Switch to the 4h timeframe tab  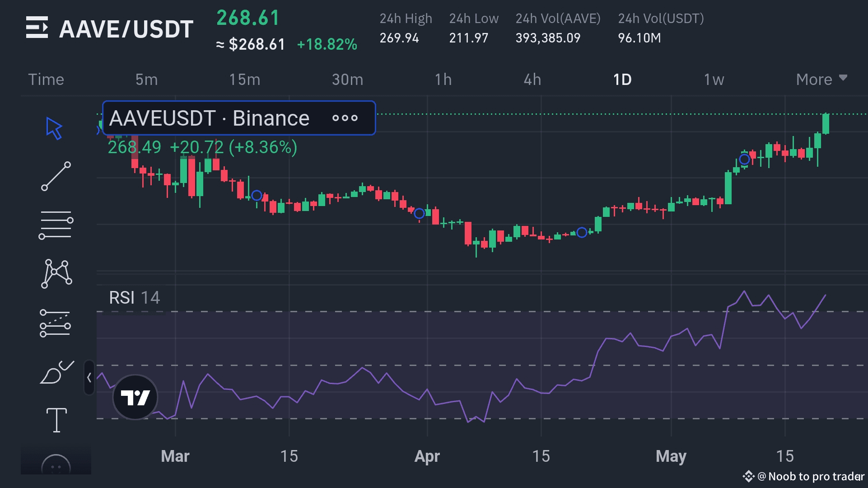point(532,80)
